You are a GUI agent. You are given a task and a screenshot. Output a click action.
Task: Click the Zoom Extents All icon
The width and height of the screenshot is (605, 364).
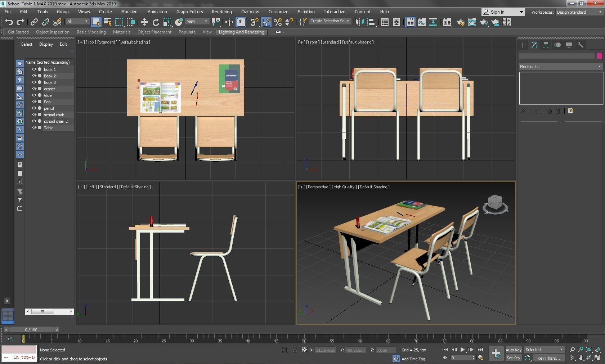(597, 350)
